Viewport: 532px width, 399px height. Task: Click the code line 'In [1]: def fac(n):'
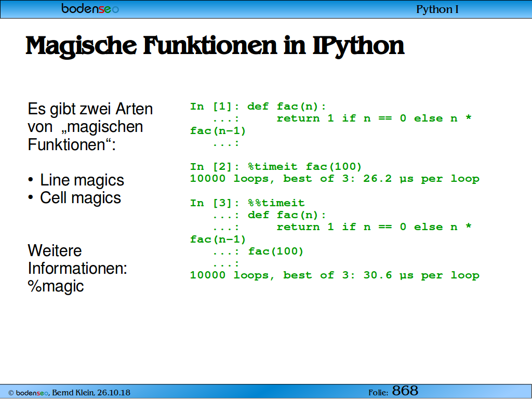click(x=258, y=107)
